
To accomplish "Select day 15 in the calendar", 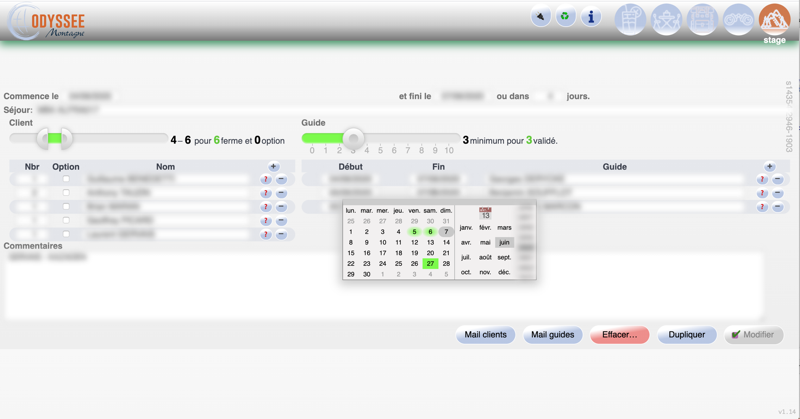I will pos(351,253).
